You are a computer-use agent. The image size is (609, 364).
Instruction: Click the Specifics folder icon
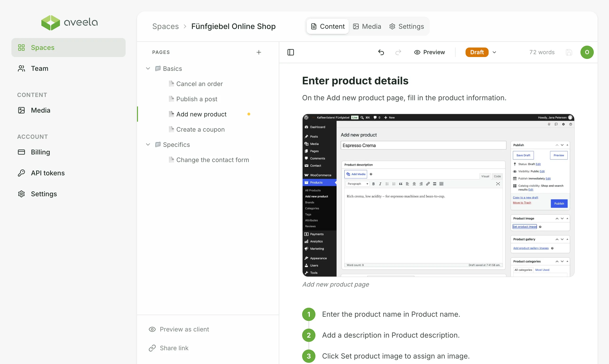(x=158, y=144)
